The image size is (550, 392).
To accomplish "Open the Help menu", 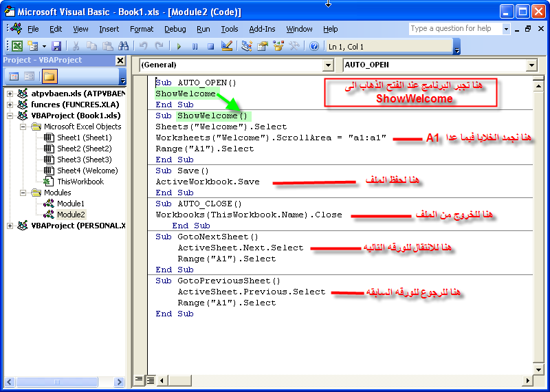I will 331,29.
